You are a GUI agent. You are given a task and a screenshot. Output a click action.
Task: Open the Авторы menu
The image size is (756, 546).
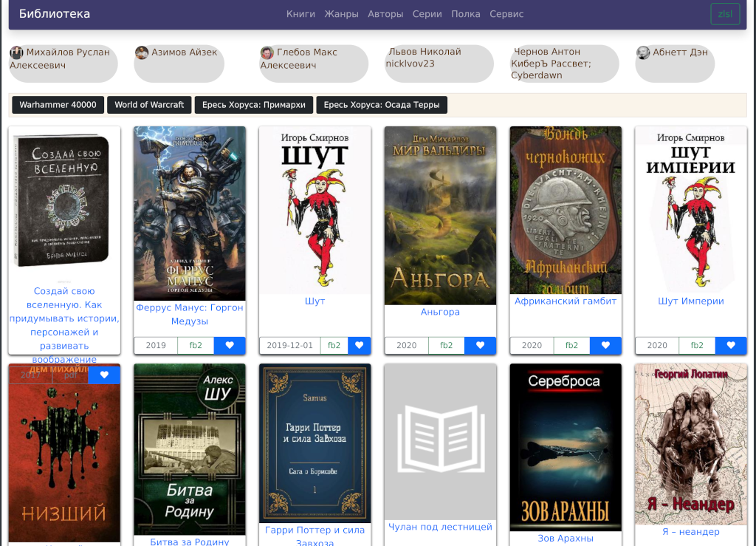385,14
